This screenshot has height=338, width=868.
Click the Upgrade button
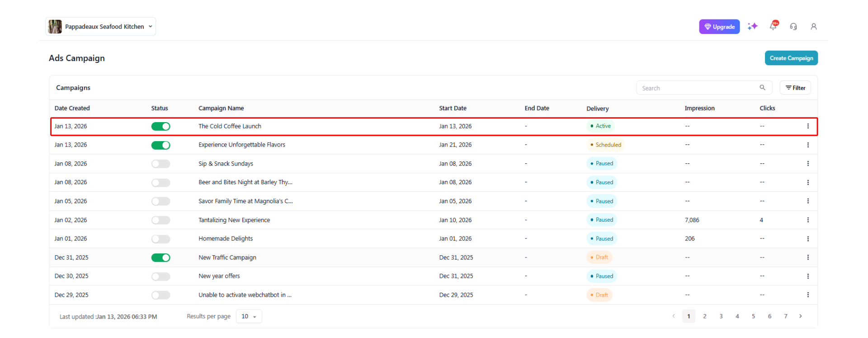point(719,27)
